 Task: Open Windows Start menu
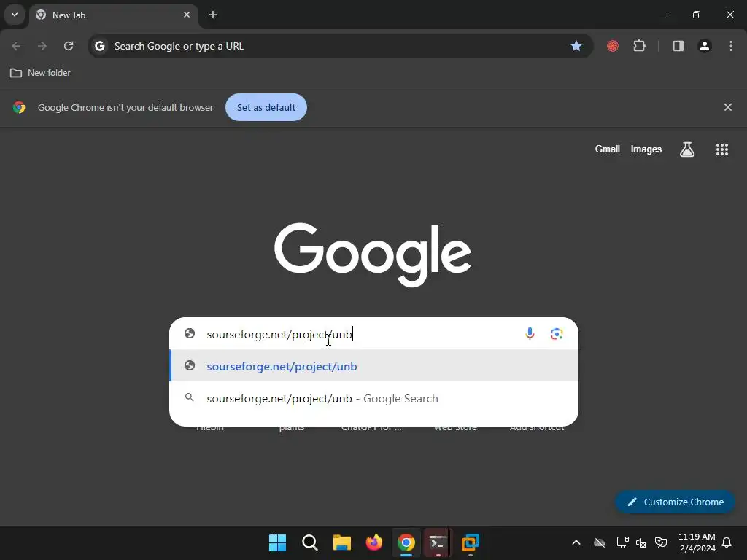click(x=277, y=542)
